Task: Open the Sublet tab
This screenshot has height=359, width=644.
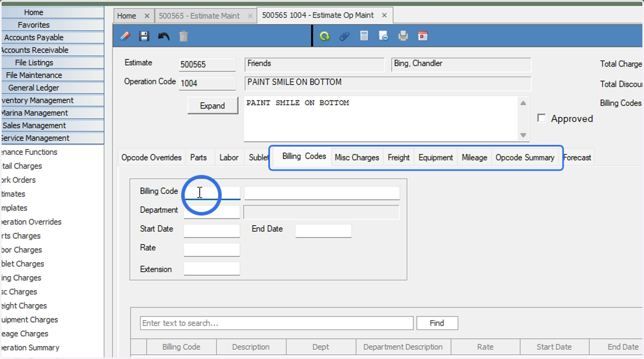Action: pos(258,157)
